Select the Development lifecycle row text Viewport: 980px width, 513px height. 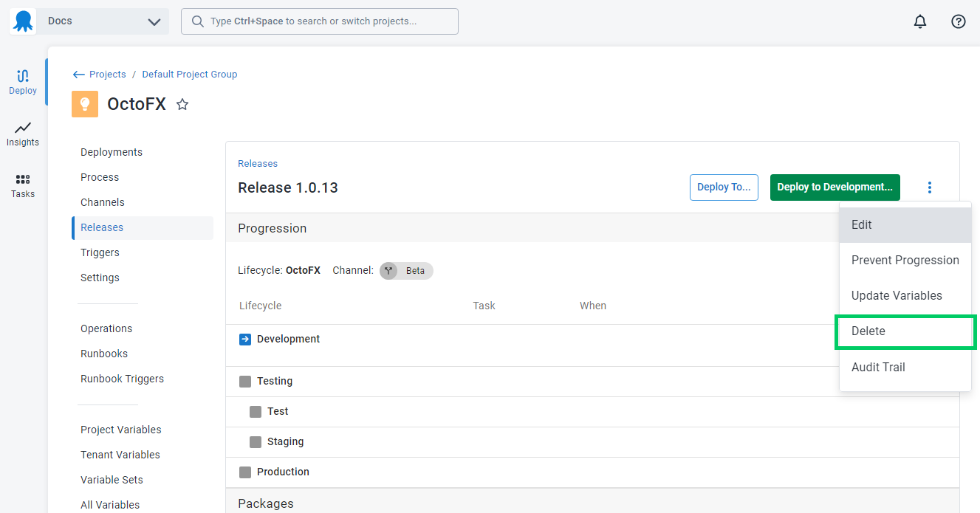pyautogui.click(x=288, y=340)
